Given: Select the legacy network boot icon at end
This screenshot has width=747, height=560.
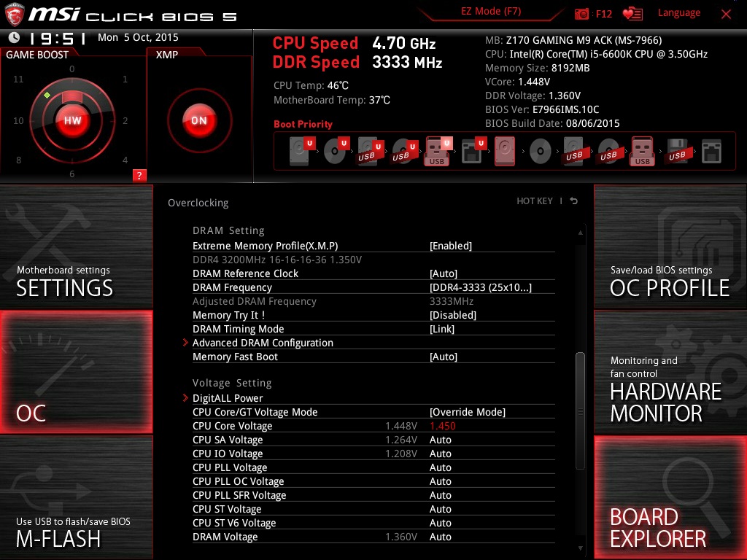Looking at the screenshot, I should pyautogui.click(x=711, y=152).
